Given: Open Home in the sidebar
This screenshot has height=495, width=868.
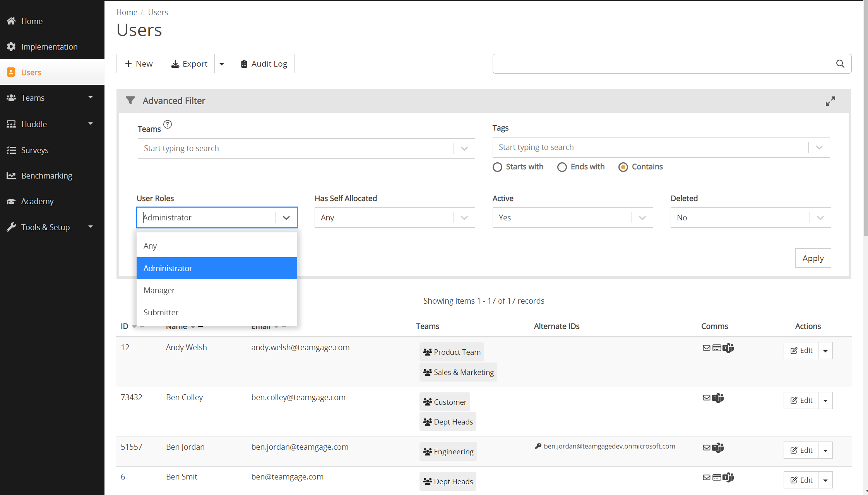Looking at the screenshot, I should click(x=52, y=21).
